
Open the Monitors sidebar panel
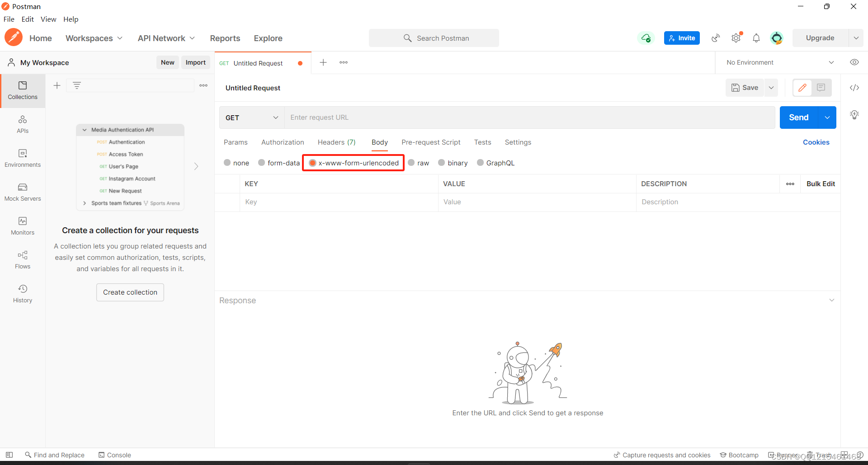(x=23, y=226)
